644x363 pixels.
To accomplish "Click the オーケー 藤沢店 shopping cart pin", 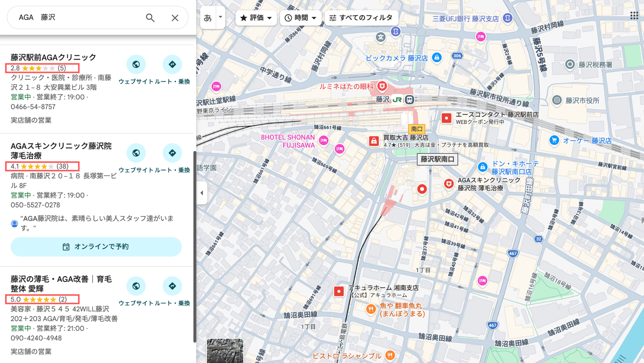I will (554, 140).
